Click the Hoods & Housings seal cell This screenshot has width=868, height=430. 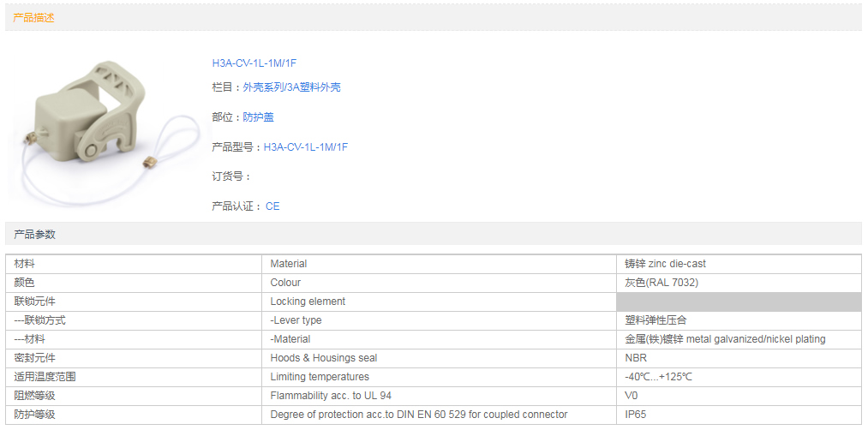coord(323,358)
